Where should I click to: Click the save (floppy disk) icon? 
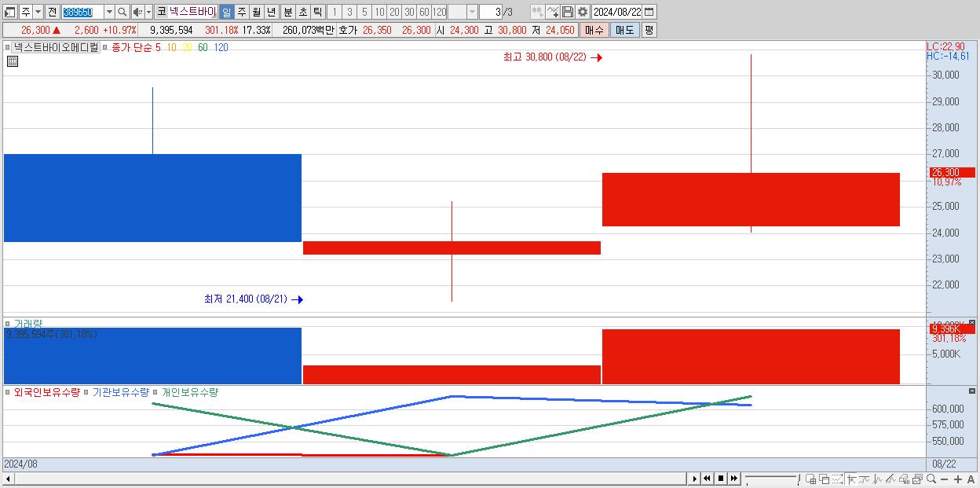568,12
